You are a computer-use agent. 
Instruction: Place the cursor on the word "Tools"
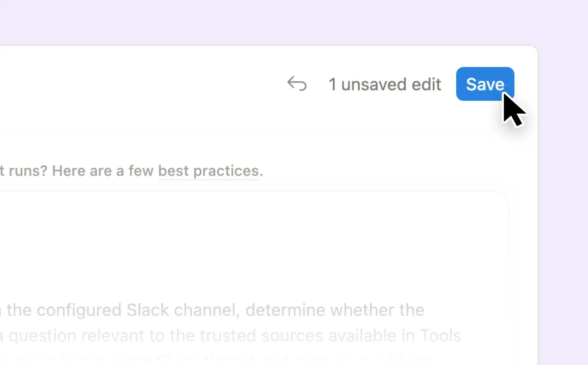point(440,336)
